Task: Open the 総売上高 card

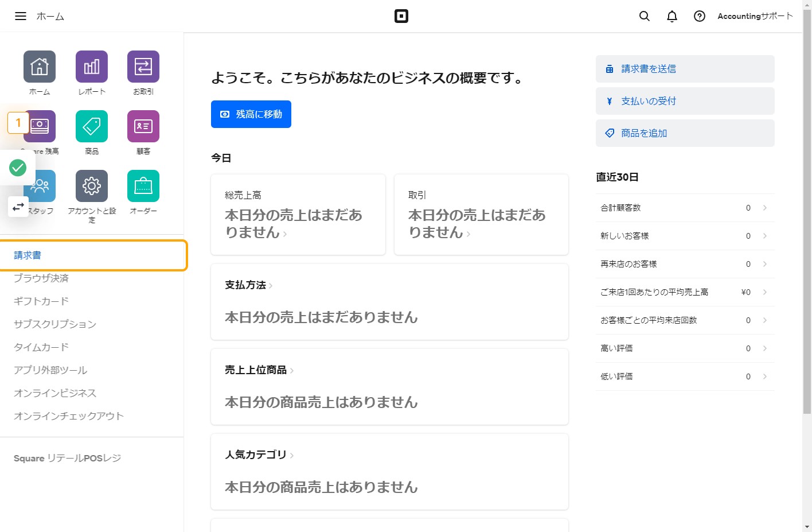Action: coord(298,215)
